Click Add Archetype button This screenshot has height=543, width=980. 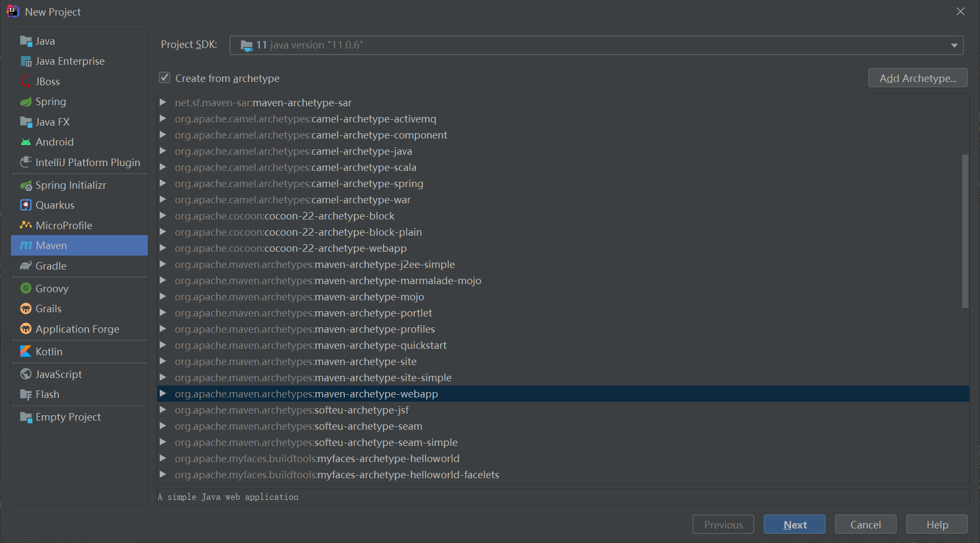pyautogui.click(x=917, y=78)
